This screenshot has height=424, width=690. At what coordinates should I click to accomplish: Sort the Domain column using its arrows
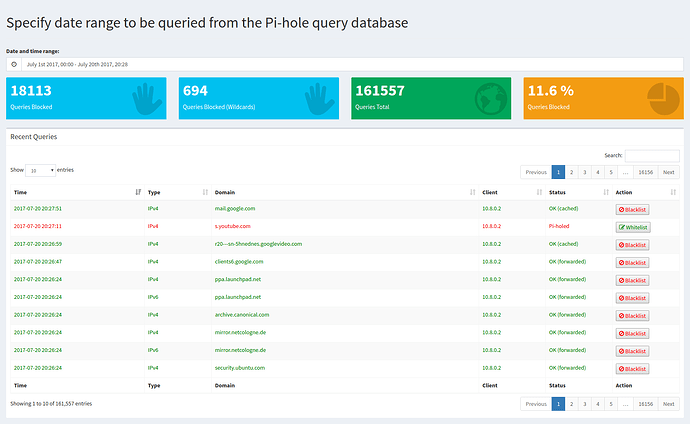click(472, 191)
